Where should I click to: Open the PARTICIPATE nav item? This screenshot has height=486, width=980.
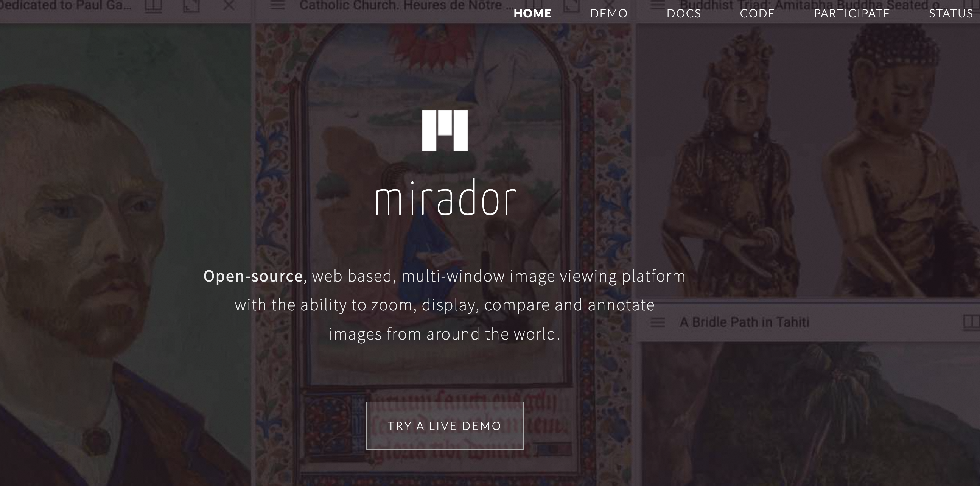[852, 13]
